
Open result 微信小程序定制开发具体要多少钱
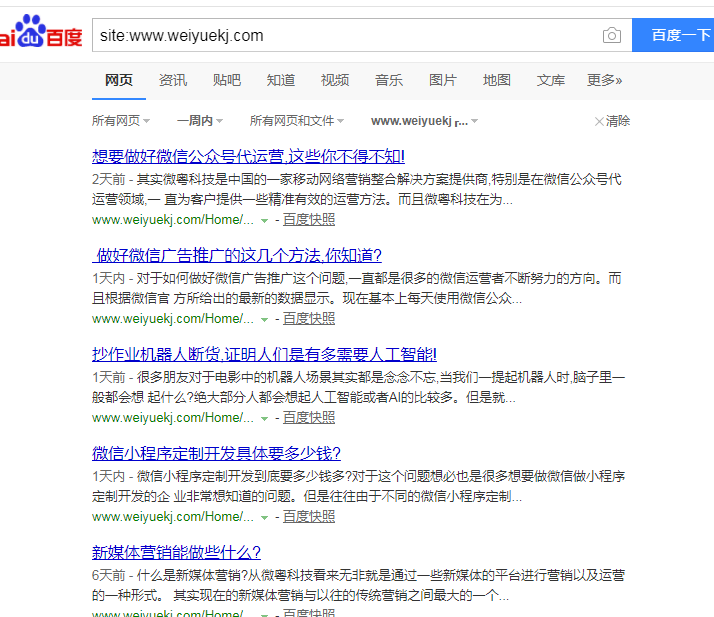click(216, 453)
